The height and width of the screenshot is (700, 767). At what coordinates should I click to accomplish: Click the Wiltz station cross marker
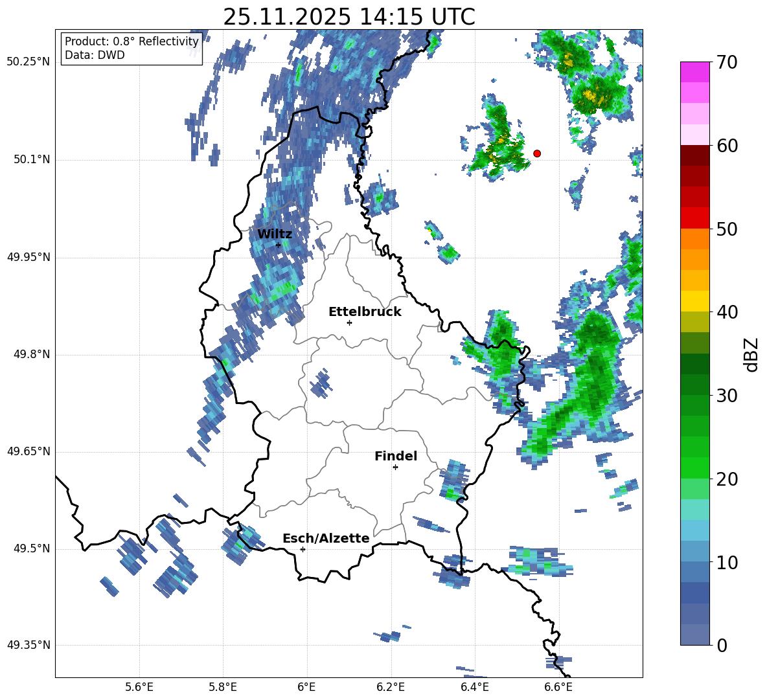(279, 245)
